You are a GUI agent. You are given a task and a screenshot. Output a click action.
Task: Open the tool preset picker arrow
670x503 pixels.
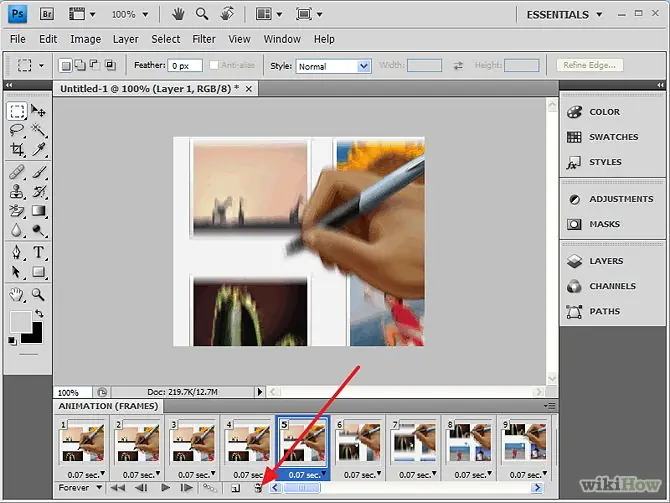(41, 65)
